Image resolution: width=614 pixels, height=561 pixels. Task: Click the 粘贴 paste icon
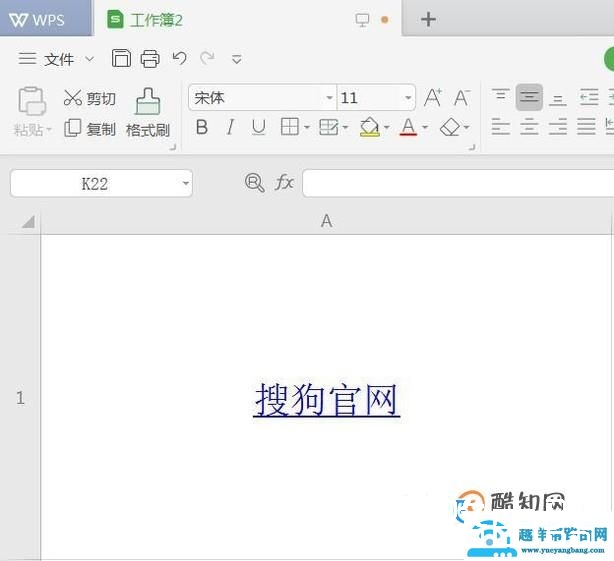(32, 101)
